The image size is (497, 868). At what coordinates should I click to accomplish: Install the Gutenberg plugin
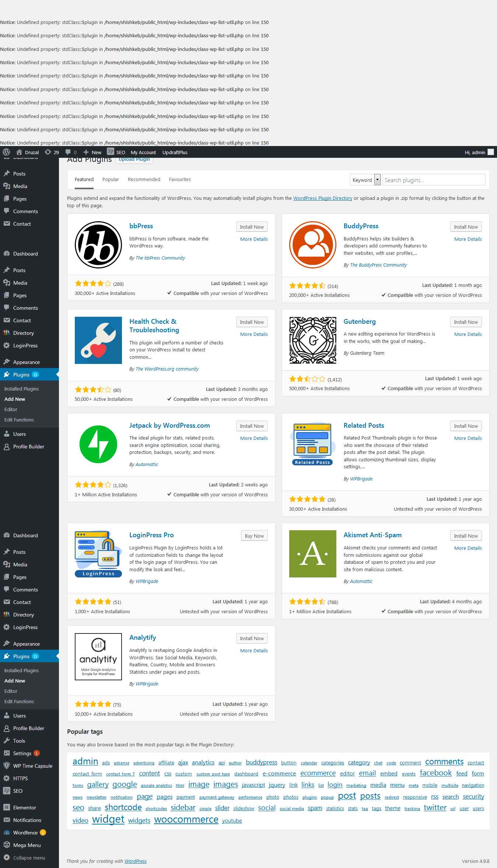point(466,322)
